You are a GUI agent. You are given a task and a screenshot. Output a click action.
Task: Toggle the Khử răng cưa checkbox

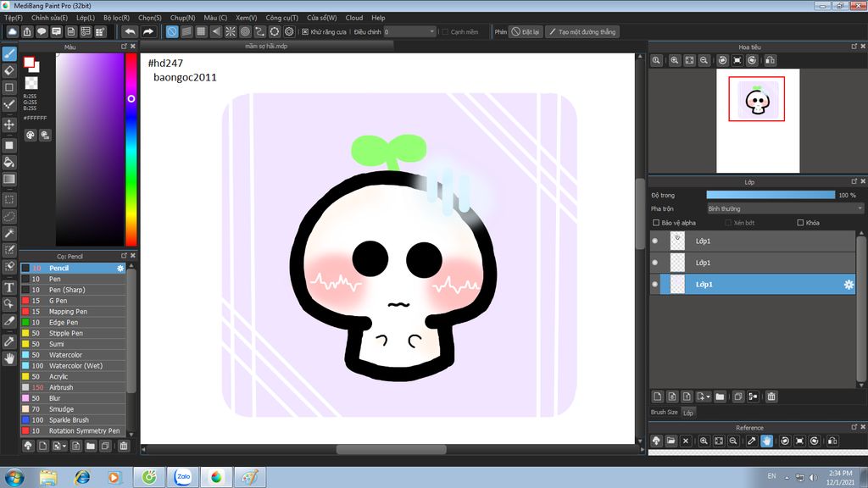click(x=305, y=32)
